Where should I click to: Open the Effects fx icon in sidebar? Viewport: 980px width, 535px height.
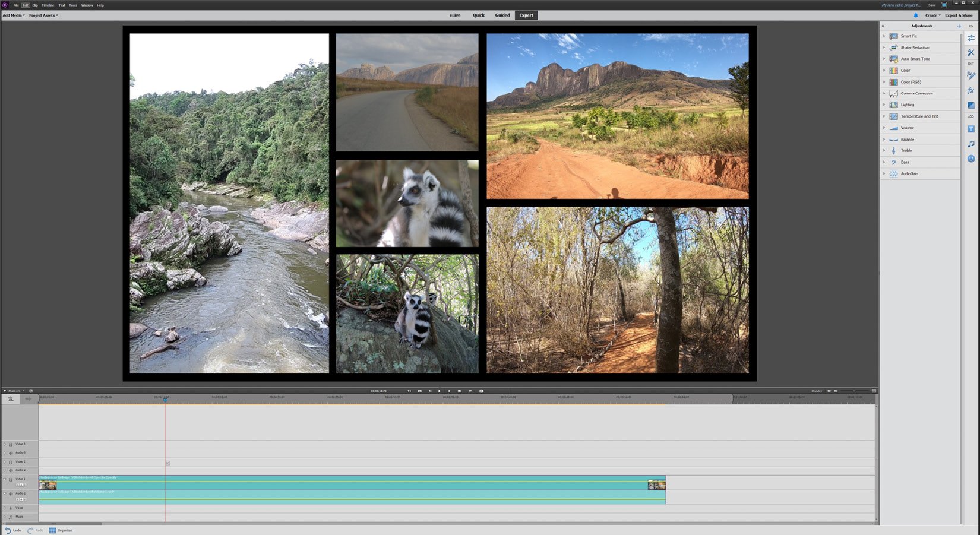tap(970, 90)
